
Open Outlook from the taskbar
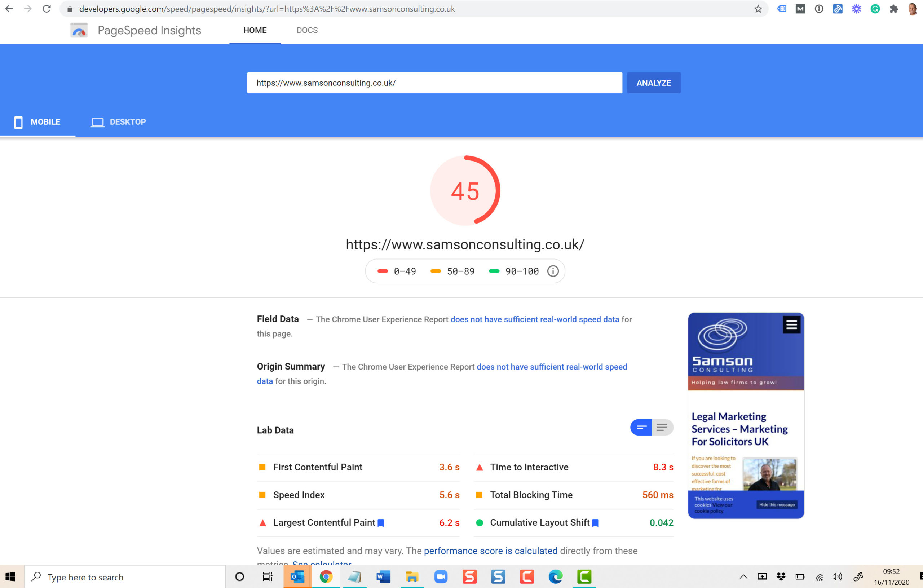[x=297, y=576]
